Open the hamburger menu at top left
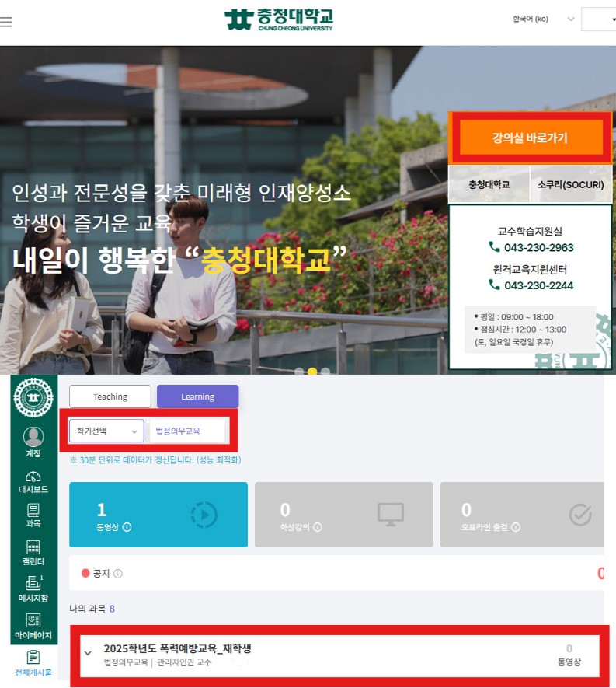This screenshot has width=616, height=688. [x=6, y=22]
